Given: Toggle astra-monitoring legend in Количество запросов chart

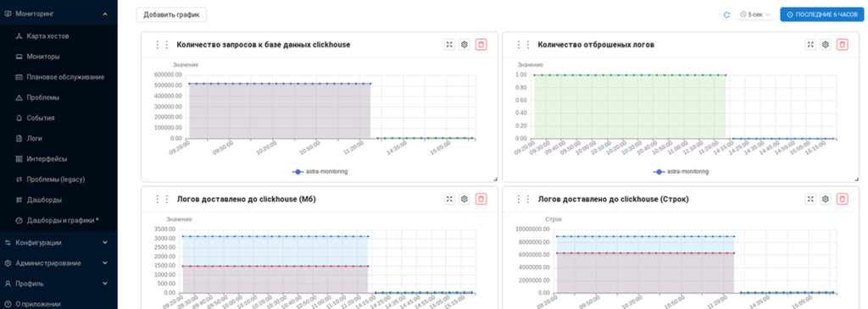Looking at the screenshot, I should [320, 172].
